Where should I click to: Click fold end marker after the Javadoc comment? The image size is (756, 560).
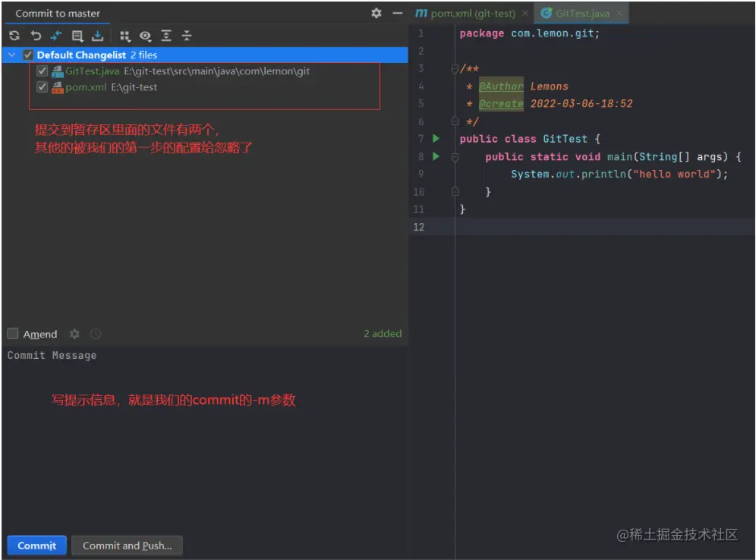(455, 121)
